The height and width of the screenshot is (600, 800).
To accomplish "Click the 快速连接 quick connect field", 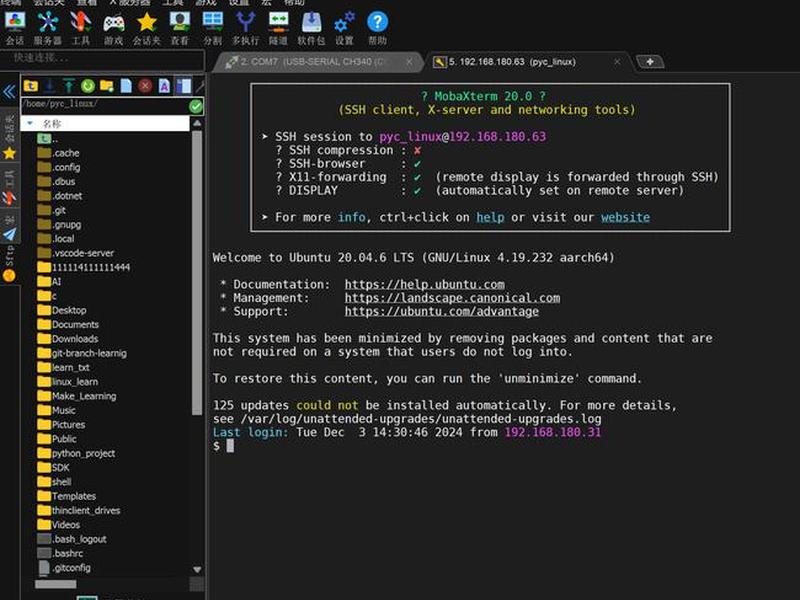I will click(x=102, y=59).
